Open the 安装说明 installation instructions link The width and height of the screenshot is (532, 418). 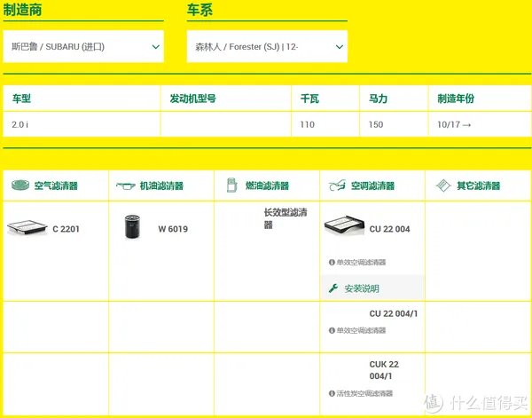(362, 288)
